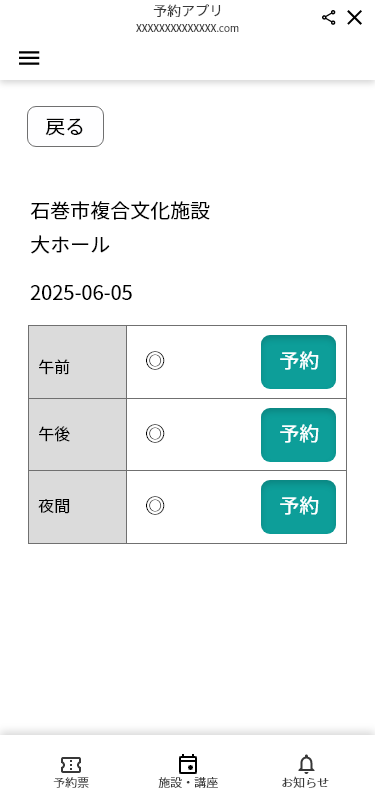Reserve the 夜間 evening slot
This screenshot has height=812, width=375.
pyautogui.click(x=298, y=507)
